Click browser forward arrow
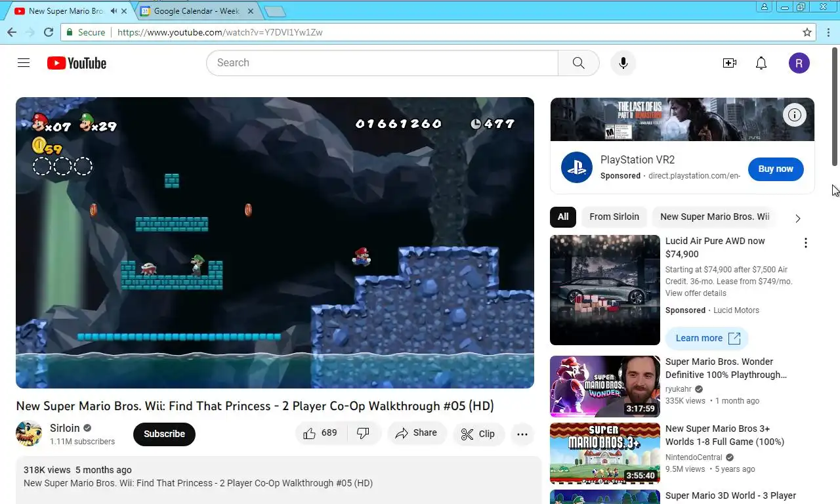The image size is (840, 504). [30, 32]
